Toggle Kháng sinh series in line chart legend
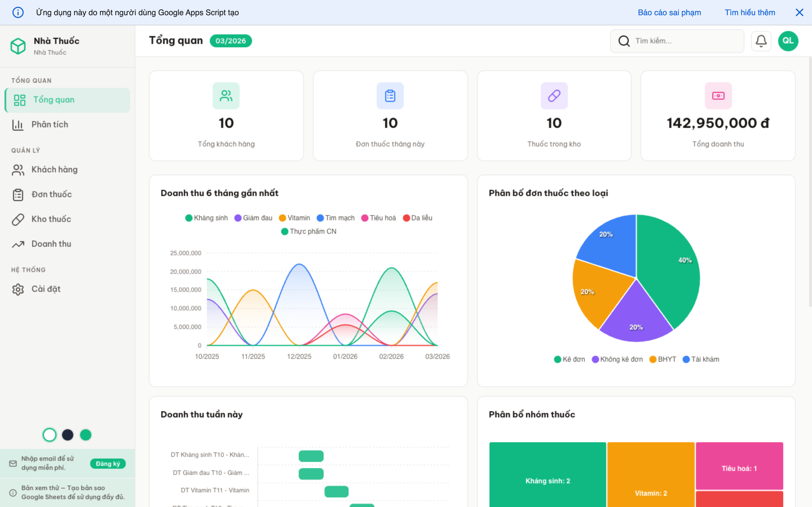812x507 pixels. (x=207, y=218)
